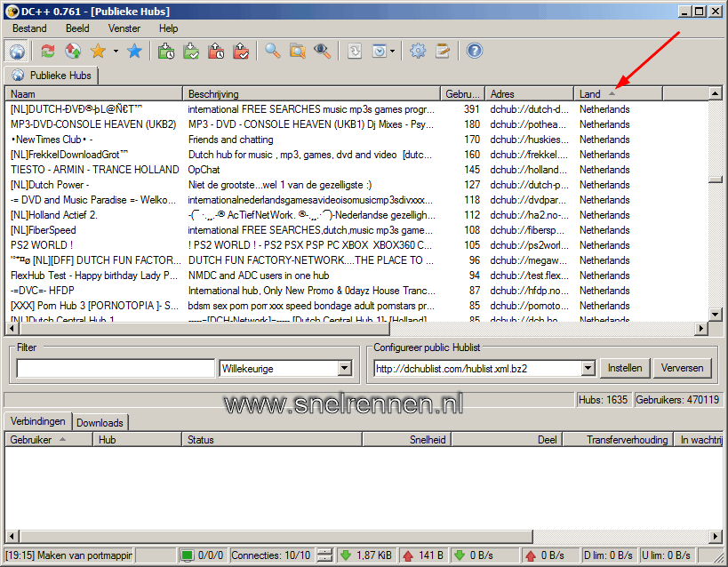This screenshot has width=728, height=567.
Task: Click the Land column header
Action: click(618, 94)
